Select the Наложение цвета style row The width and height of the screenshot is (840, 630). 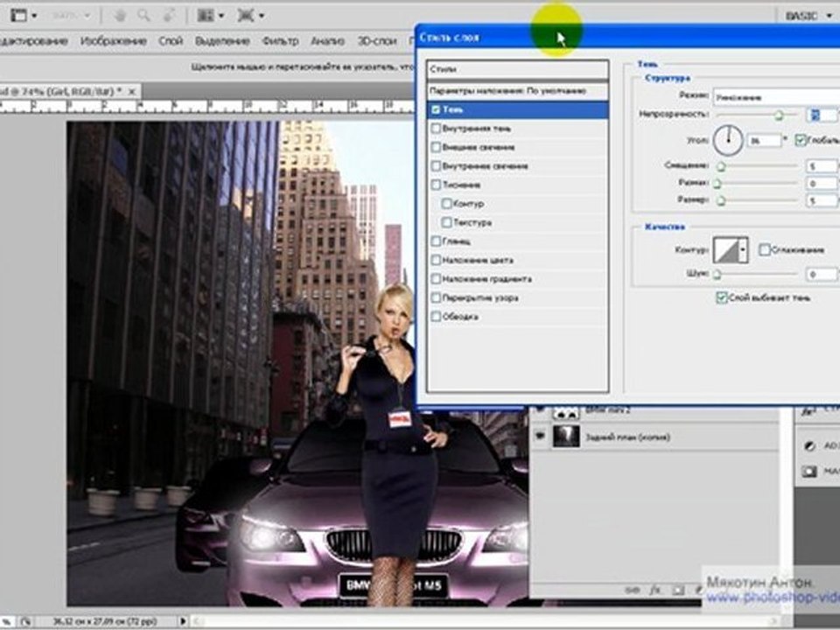click(x=517, y=261)
